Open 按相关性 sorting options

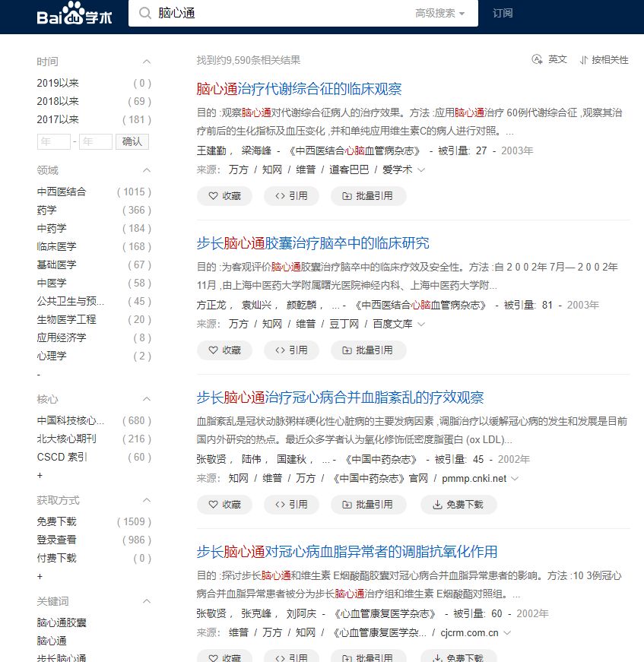[604, 60]
